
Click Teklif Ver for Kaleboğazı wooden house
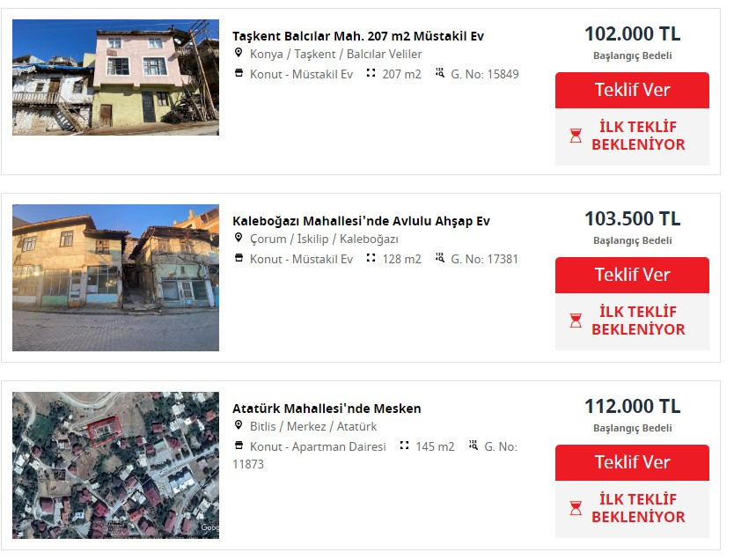click(x=632, y=275)
